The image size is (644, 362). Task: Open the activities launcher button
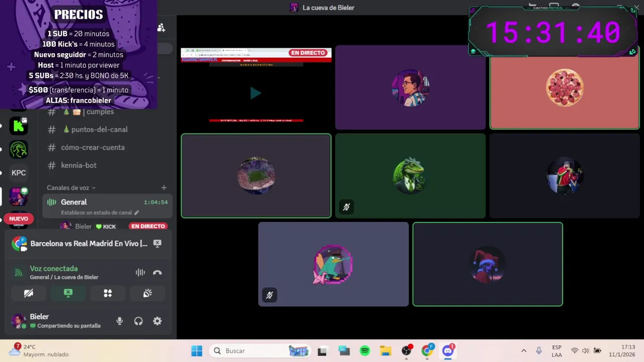108,293
